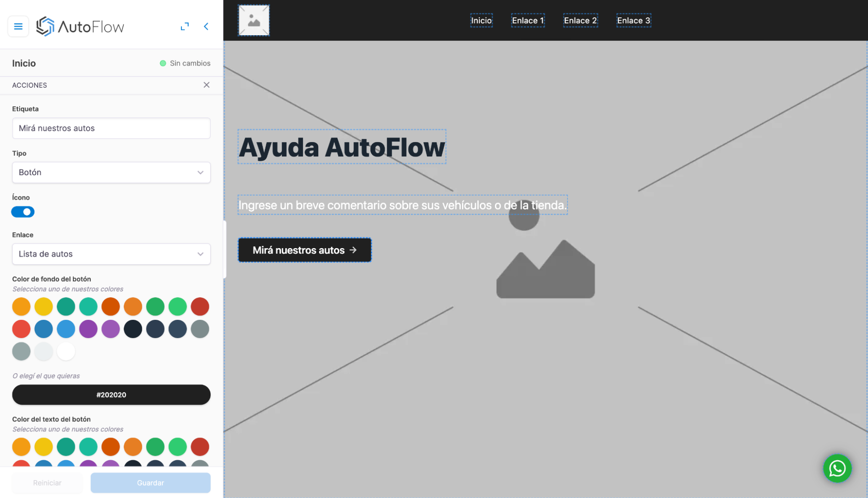The image size is (868, 498).
Task: Select Enlace 2 in the preview navigation
Action: (x=580, y=20)
